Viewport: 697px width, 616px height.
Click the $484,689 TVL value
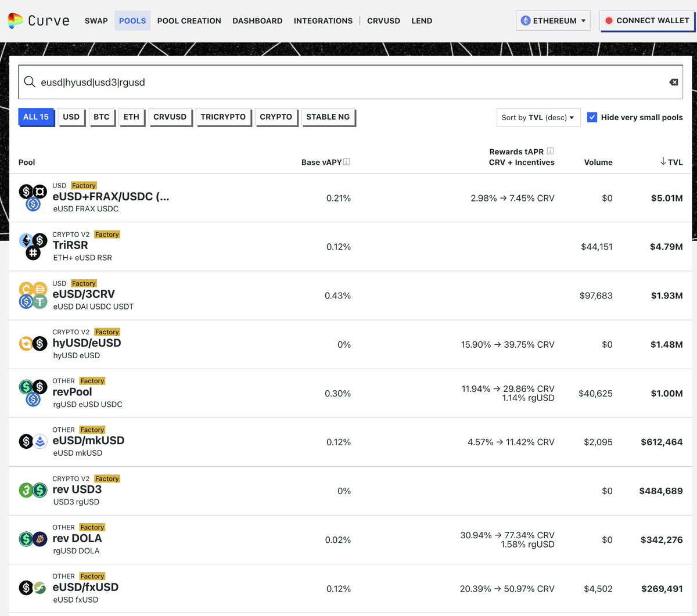pos(661,491)
